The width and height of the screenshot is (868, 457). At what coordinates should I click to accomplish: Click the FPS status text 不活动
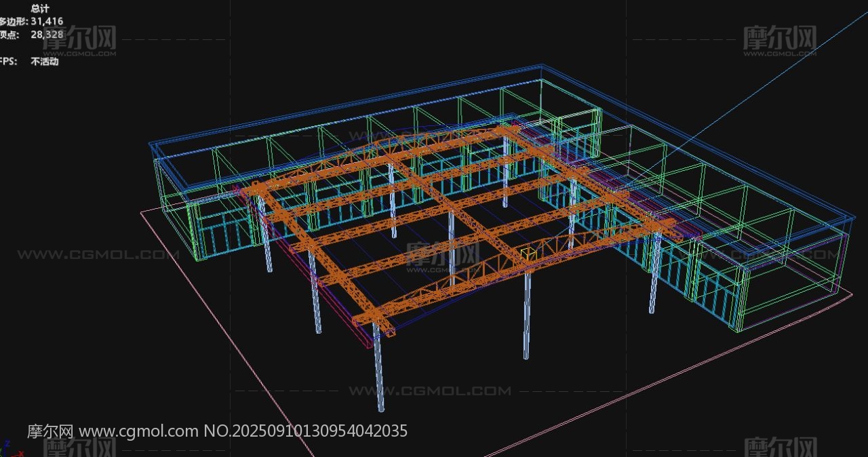tap(45, 62)
